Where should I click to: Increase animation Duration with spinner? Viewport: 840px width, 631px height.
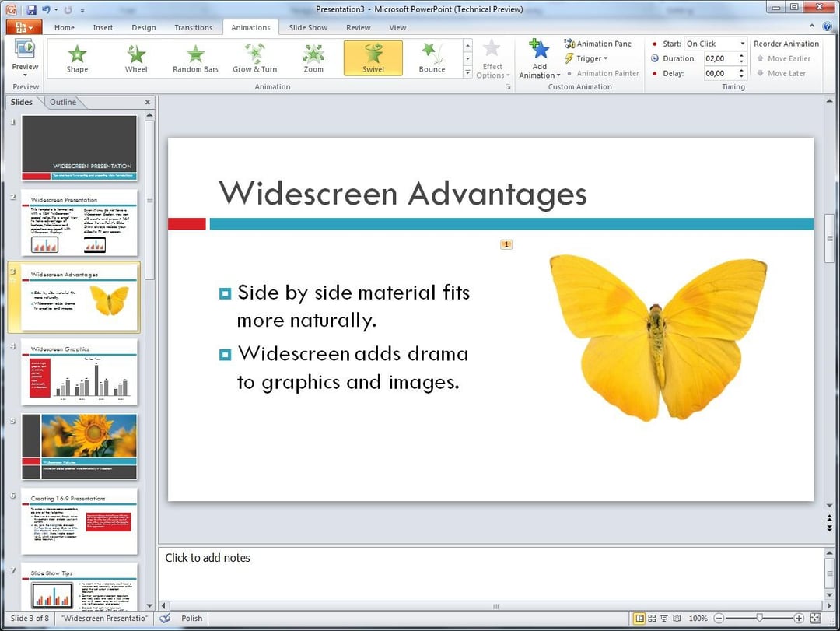[x=741, y=54]
